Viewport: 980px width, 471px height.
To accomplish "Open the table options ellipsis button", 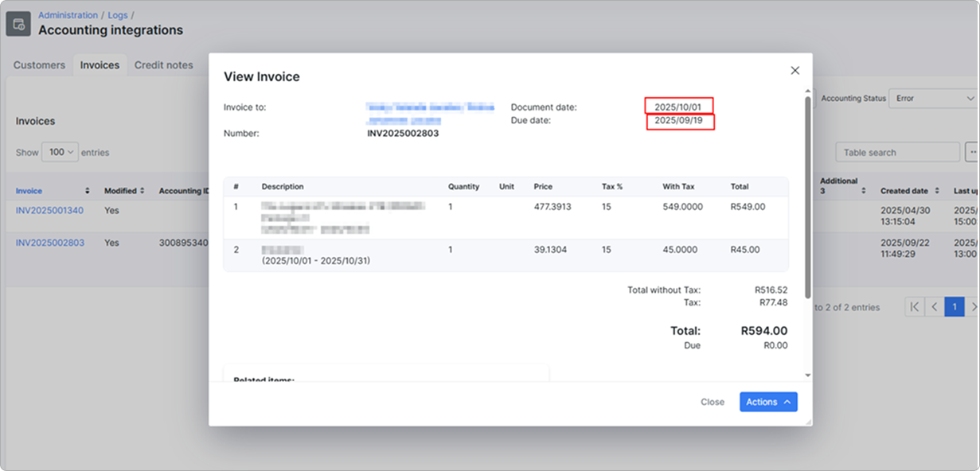I will (x=972, y=152).
